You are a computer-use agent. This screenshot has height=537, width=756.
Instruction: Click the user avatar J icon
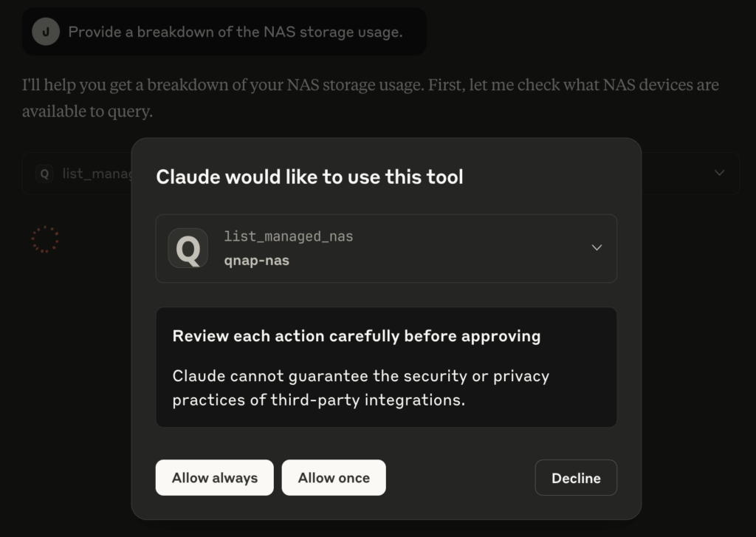[46, 31]
